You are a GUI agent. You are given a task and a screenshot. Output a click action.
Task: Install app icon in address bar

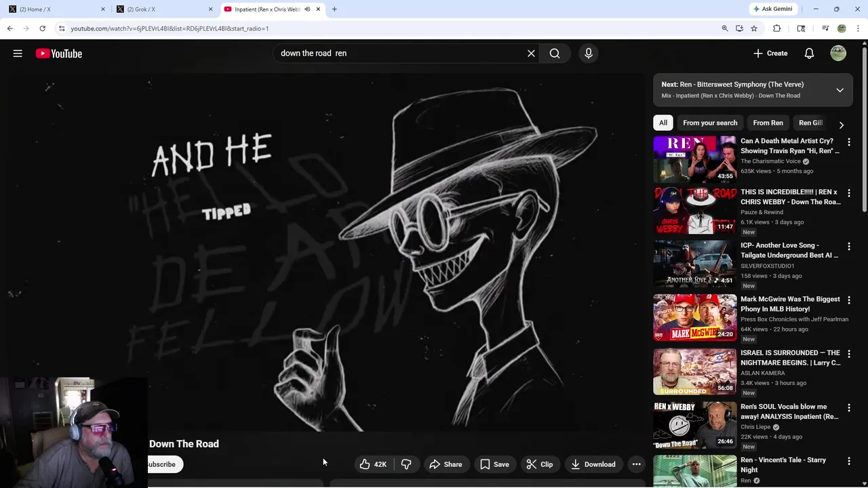coord(739,28)
